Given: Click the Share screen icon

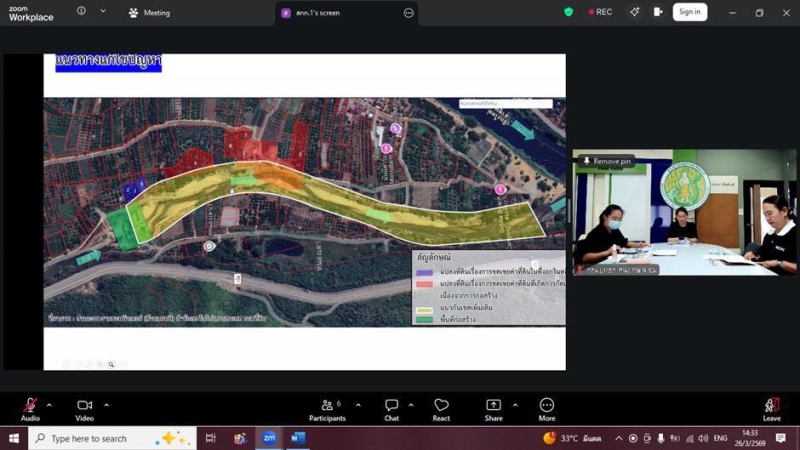Looking at the screenshot, I should (494, 405).
